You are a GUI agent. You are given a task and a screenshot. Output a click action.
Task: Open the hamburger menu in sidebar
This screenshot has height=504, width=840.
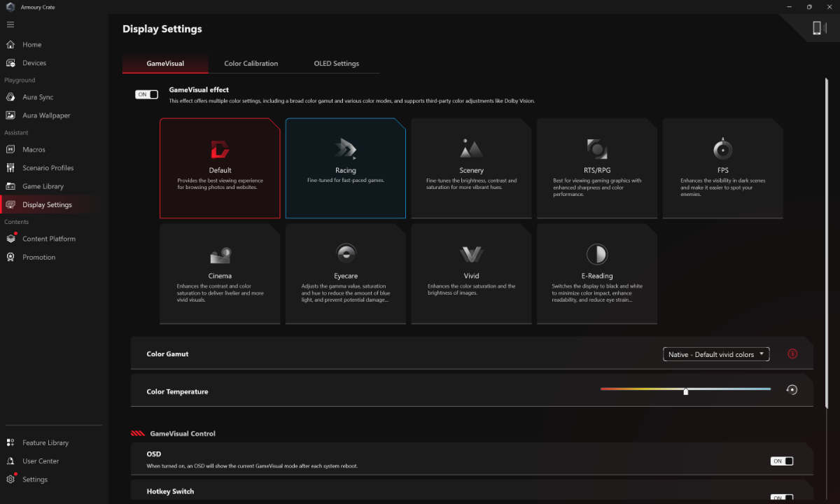coord(10,24)
